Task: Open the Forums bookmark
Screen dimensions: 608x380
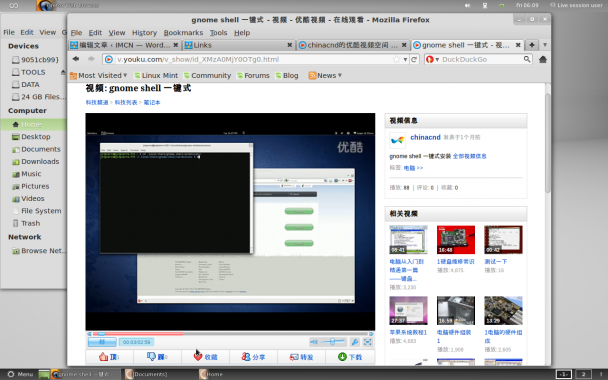Action: (x=253, y=75)
